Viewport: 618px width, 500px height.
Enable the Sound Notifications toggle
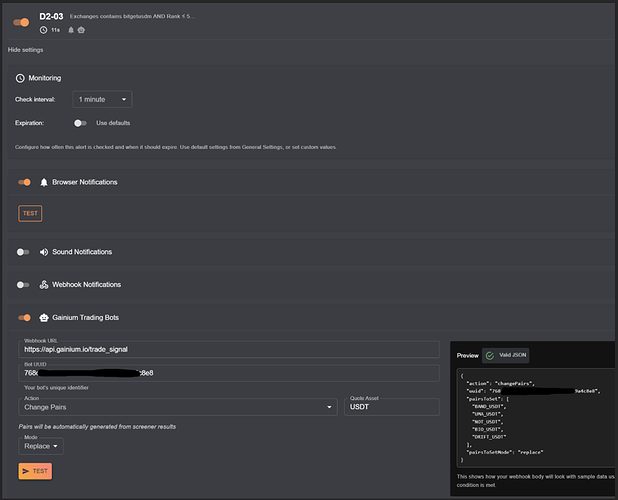click(24, 252)
